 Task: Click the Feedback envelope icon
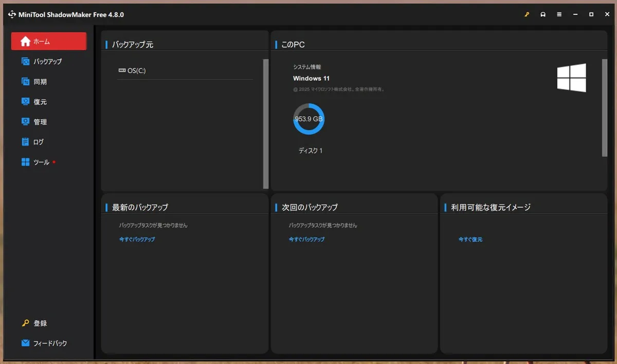pos(25,343)
